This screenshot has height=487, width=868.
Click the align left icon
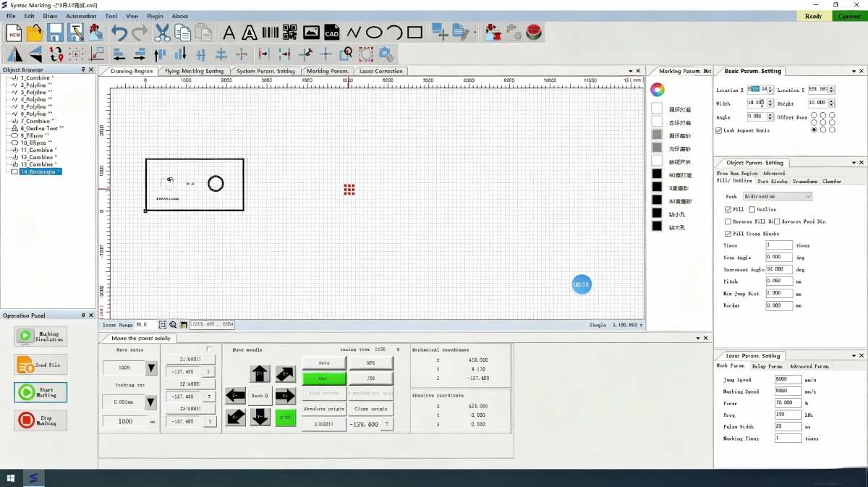[x=119, y=54]
